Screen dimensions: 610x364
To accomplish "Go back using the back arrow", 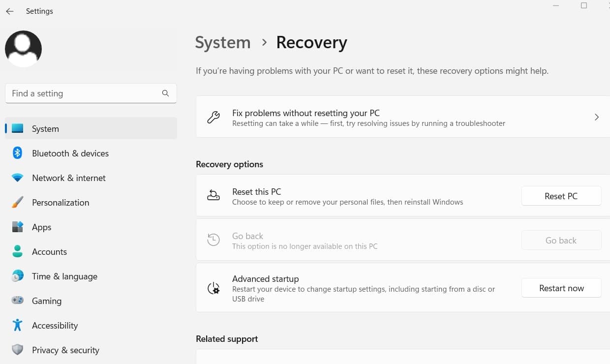I will point(10,11).
